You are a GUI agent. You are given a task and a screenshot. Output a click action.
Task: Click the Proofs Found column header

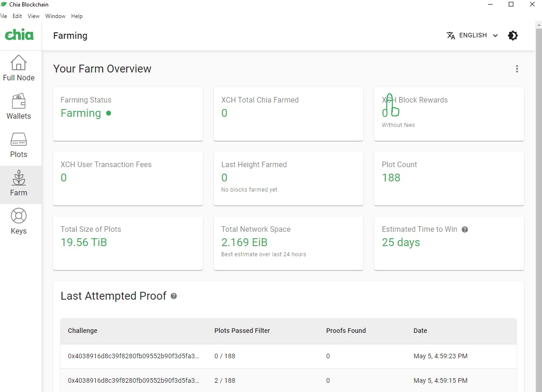346,331
